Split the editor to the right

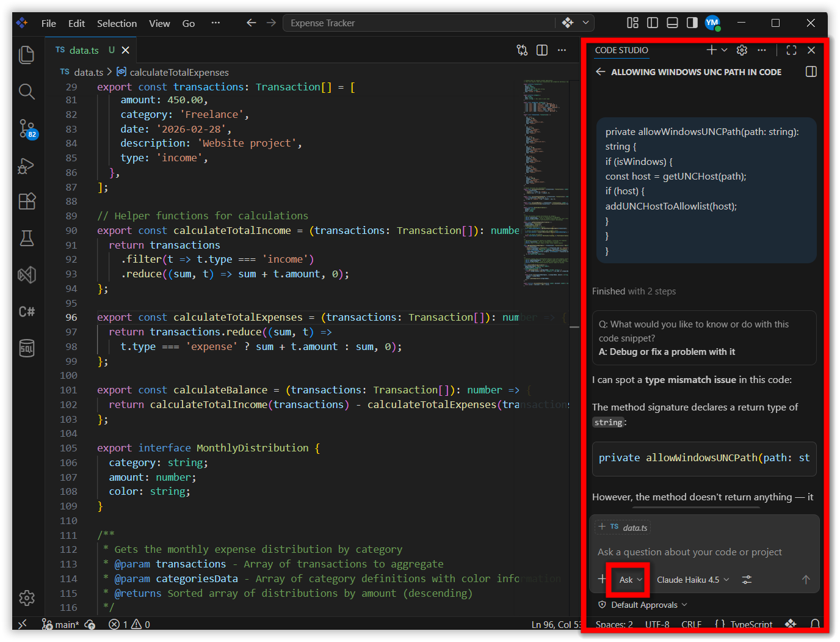point(542,50)
